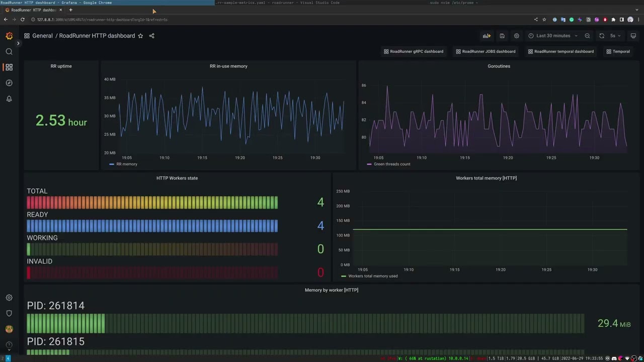Screen dimensions: 644x362
Task: Select the 29.4 MiB memory value
Action: coord(614,324)
